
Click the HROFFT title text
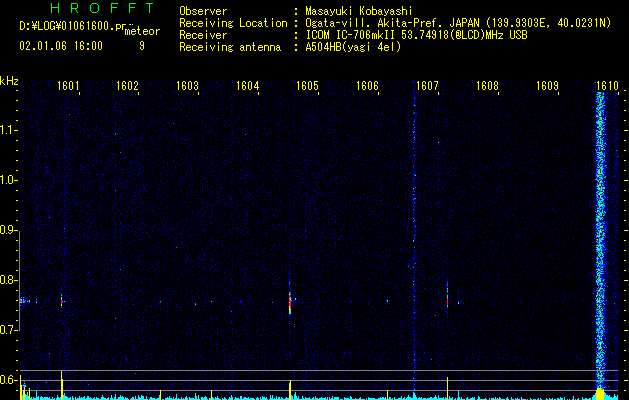click(x=102, y=8)
